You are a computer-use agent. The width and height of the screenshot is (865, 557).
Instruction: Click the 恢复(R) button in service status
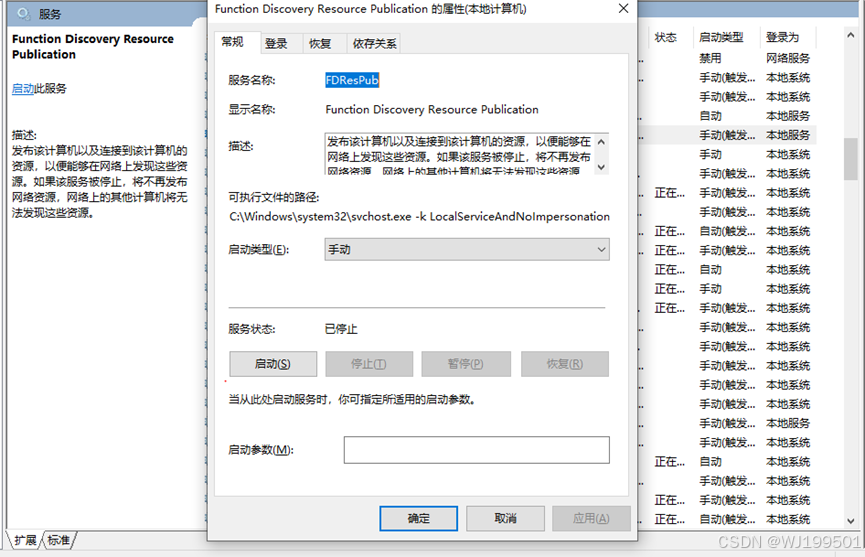(565, 364)
